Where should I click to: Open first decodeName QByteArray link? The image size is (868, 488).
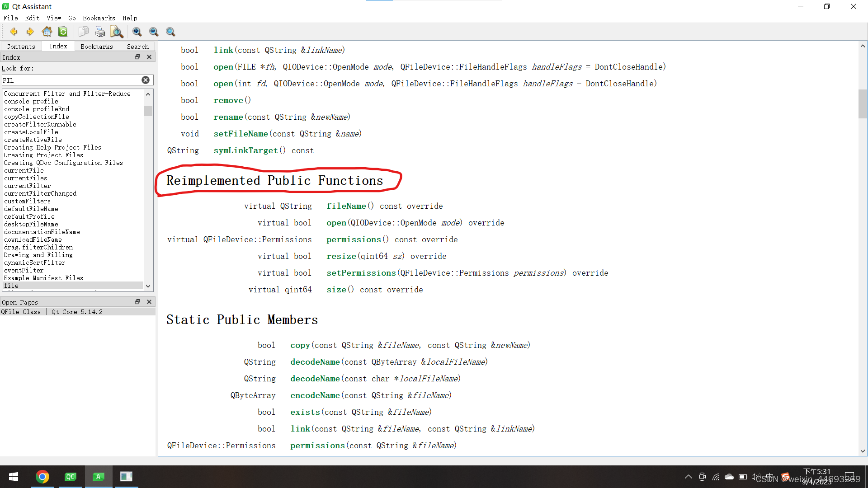[x=315, y=362]
